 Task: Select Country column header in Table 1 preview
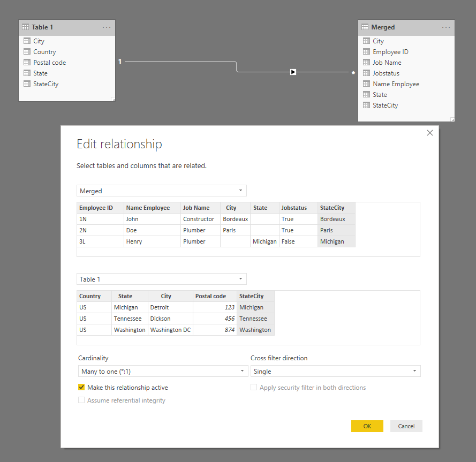94,296
